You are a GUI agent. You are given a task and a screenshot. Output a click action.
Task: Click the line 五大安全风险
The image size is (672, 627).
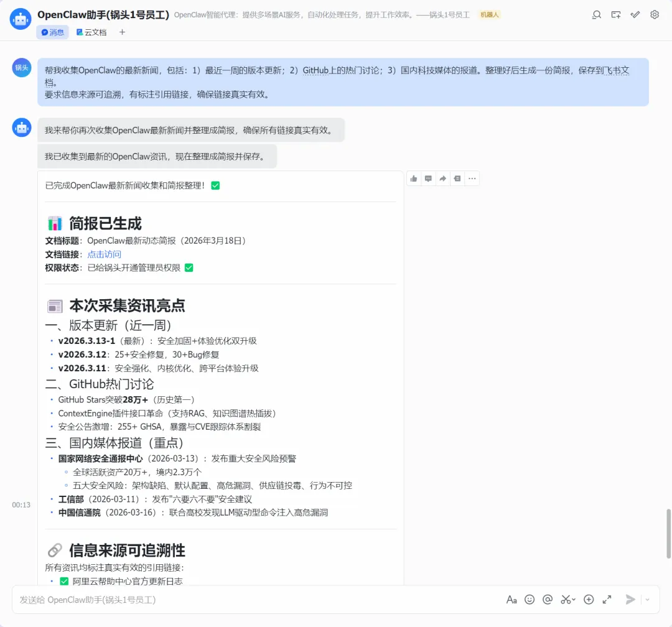point(213,486)
